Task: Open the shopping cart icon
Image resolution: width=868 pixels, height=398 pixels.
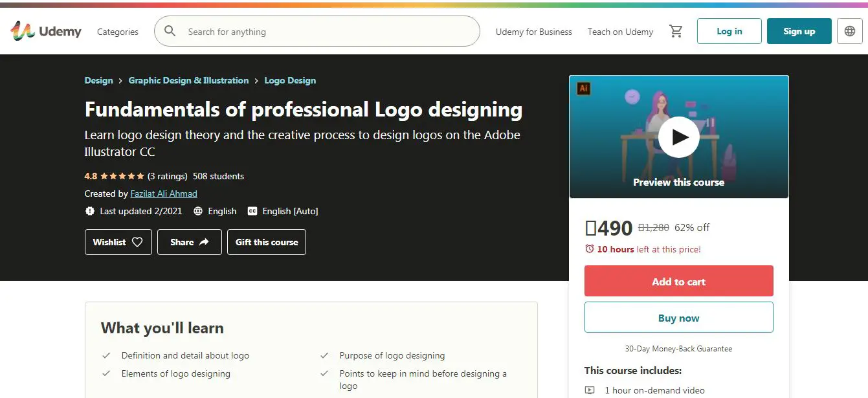Action: point(676,31)
